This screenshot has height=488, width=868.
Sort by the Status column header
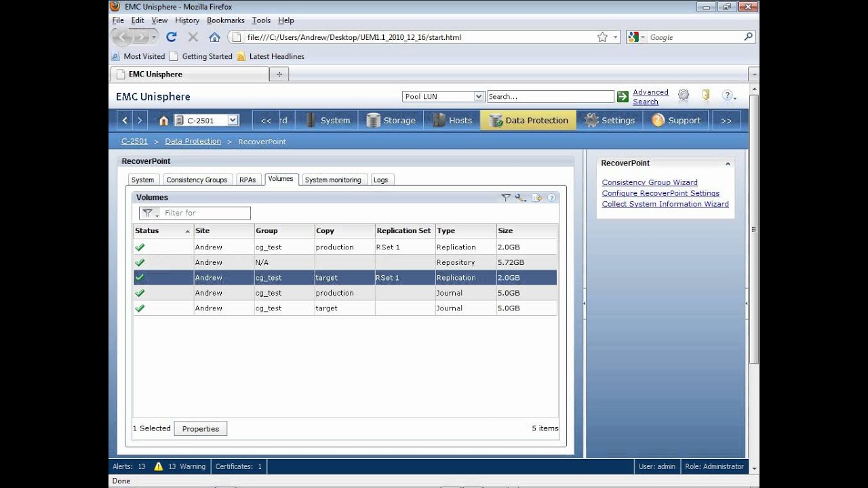(x=163, y=230)
